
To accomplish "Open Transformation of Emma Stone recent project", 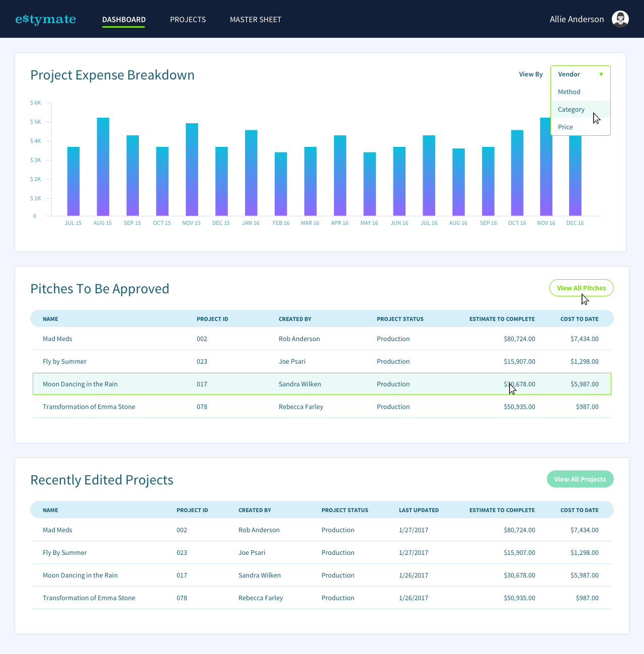I will [89, 598].
